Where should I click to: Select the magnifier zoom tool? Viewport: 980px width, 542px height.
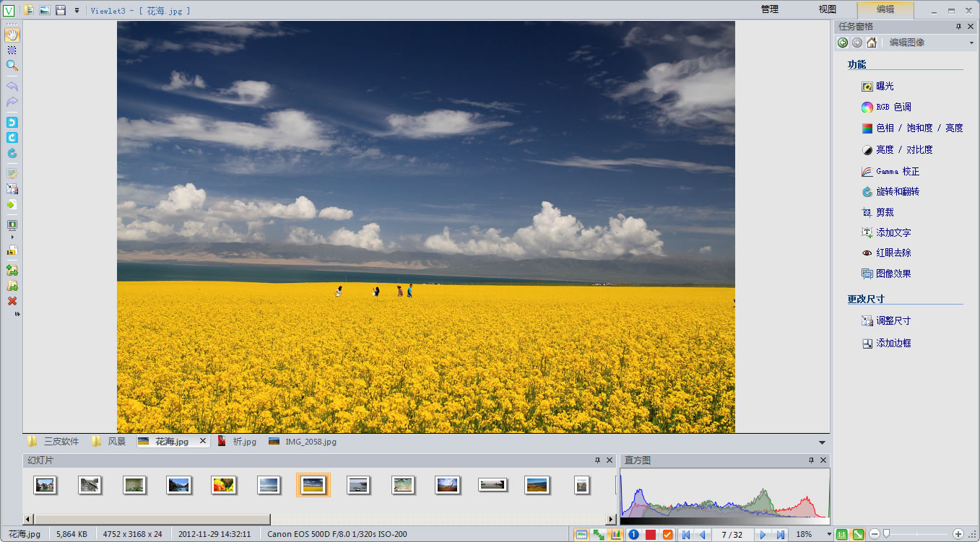[12, 66]
